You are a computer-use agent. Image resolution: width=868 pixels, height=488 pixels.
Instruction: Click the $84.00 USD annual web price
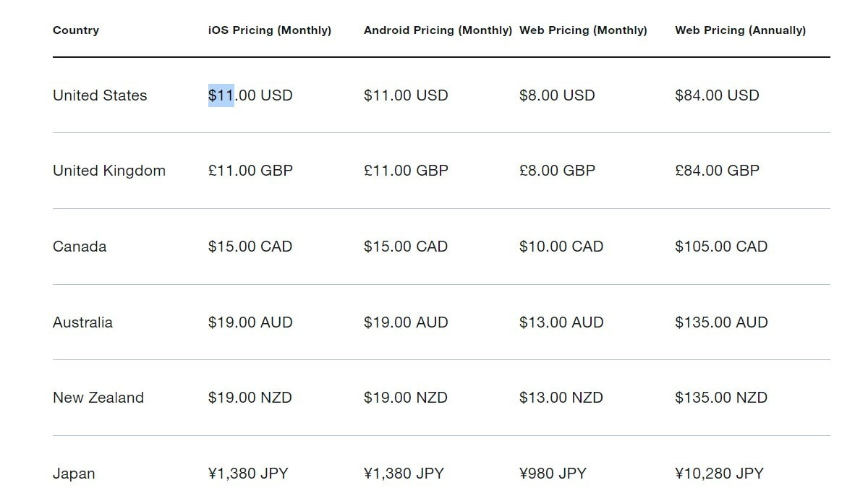[x=717, y=95]
